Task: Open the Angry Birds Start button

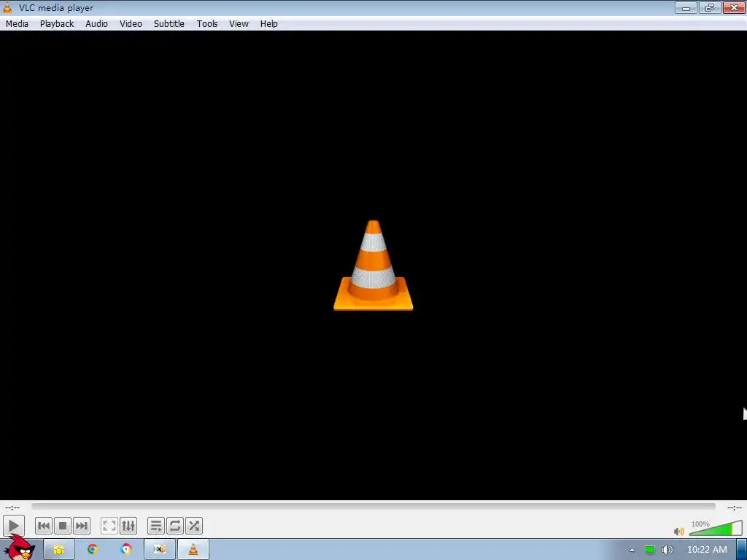Action: pyautogui.click(x=19, y=548)
